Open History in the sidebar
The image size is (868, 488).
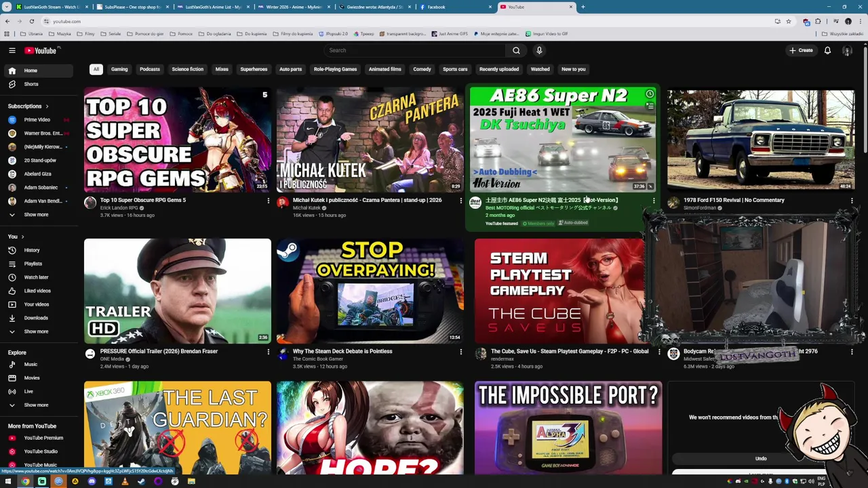37,250
